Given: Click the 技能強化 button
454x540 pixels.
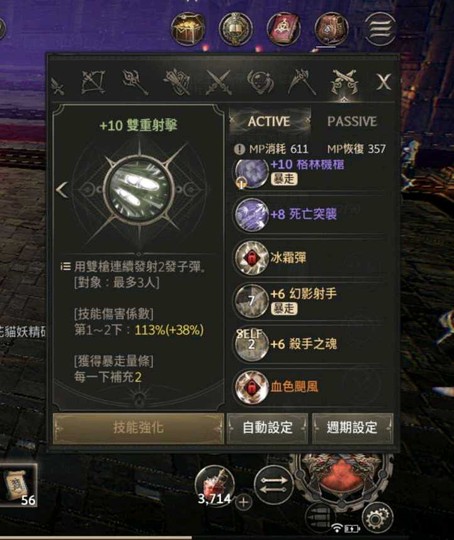Looking at the screenshot, I should [x=138, y=428].
